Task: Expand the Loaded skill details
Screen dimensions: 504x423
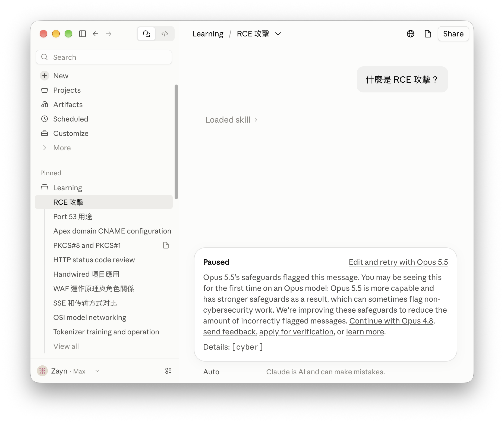Action: 231,120
